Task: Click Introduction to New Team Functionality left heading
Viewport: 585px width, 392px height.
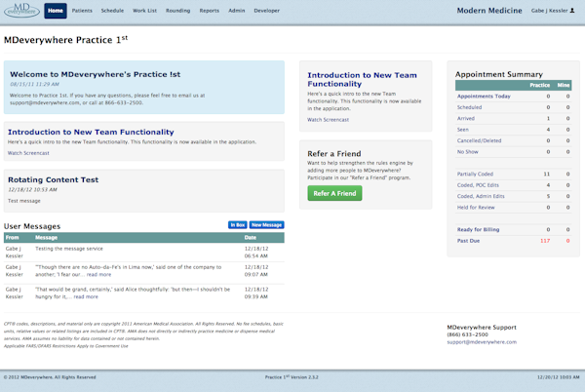Action: (x=91, y=132)
